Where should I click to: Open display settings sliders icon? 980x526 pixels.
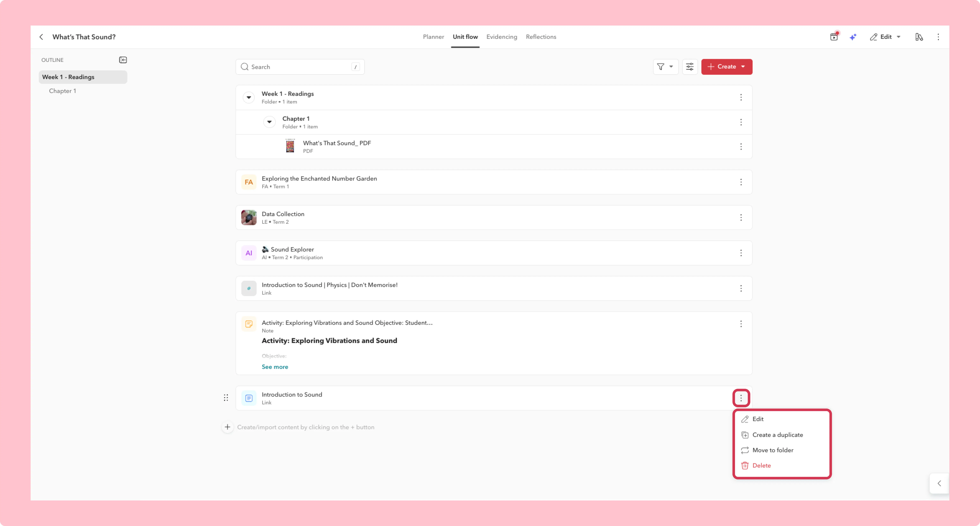(690, 67)
